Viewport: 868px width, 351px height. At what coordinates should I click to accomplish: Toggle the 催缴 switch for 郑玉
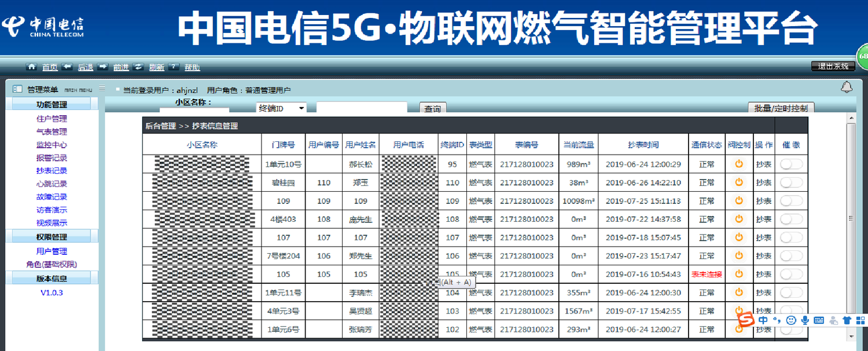point(791,182)
